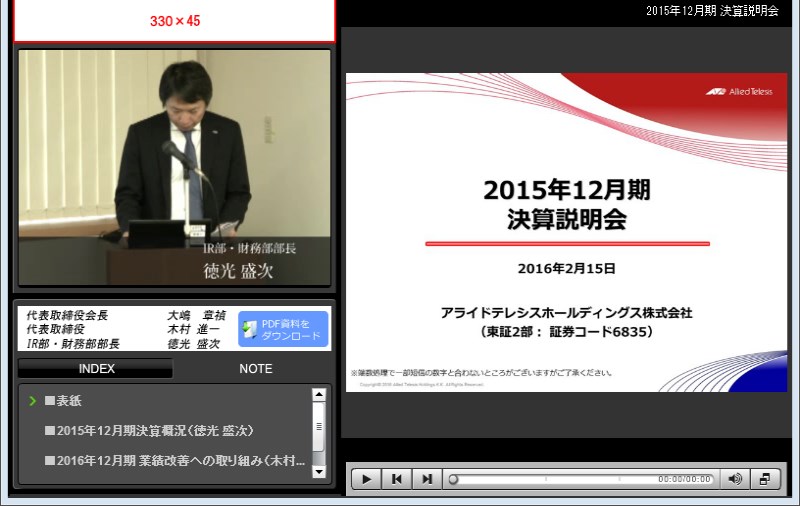Skip to the next slide chapter
The width and height of the screenshot is (800, 506).
tap(427, 479)
